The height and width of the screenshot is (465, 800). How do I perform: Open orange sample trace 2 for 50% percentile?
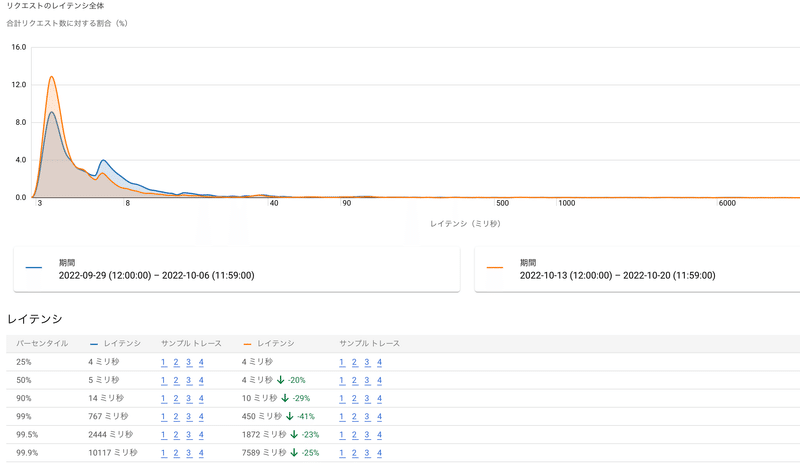pos(354,380)
